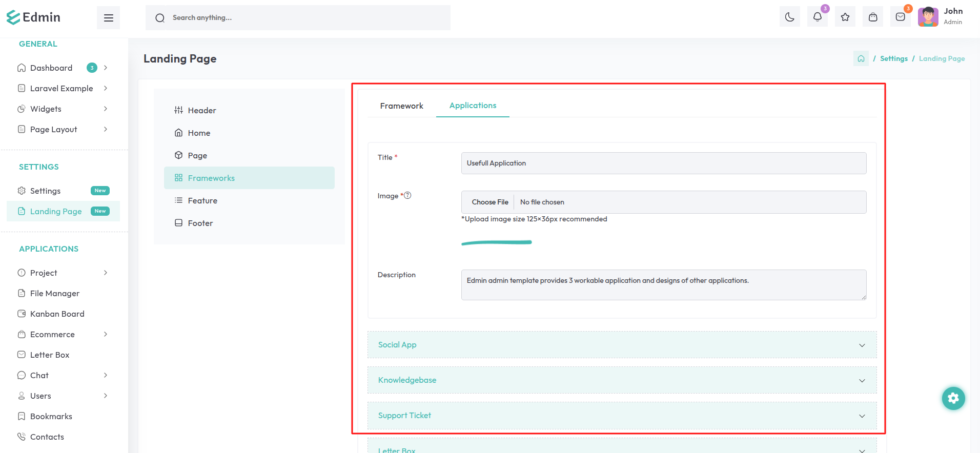Click the Title input field
Viewport: 980px width, 453px height.
point(663,163)
